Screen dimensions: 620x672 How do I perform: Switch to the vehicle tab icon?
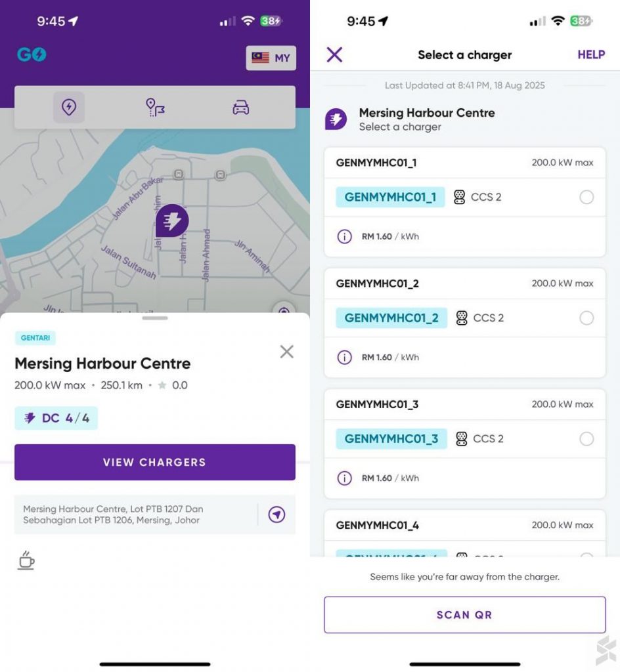coord(241,107)
